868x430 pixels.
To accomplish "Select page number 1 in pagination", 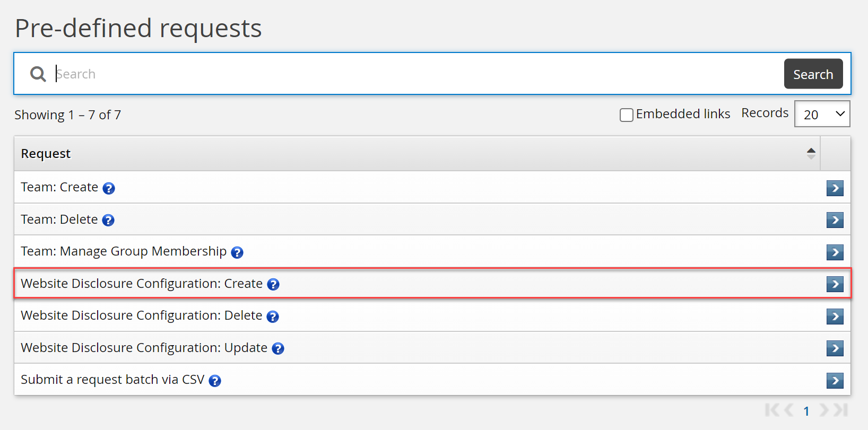I will (x=806, y=410).
